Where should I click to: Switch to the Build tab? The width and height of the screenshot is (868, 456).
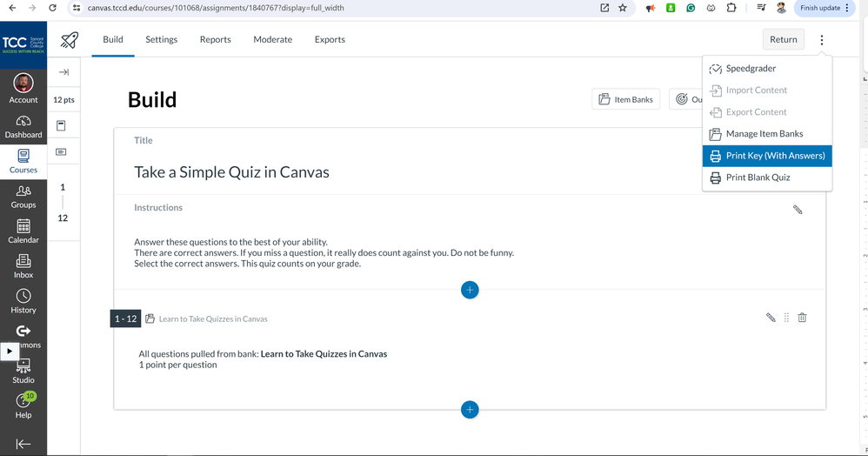pos(113,39)
